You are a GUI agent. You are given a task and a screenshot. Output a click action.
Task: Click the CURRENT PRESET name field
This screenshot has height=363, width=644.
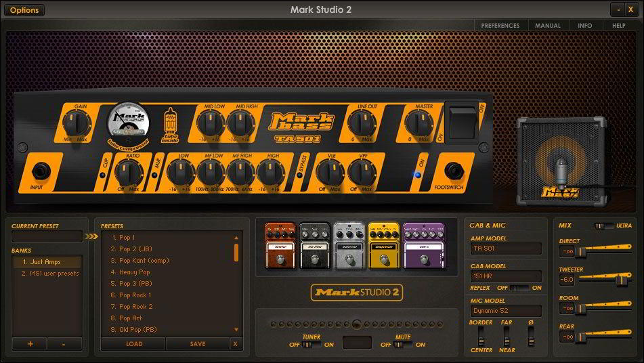[x=47, y=236]
